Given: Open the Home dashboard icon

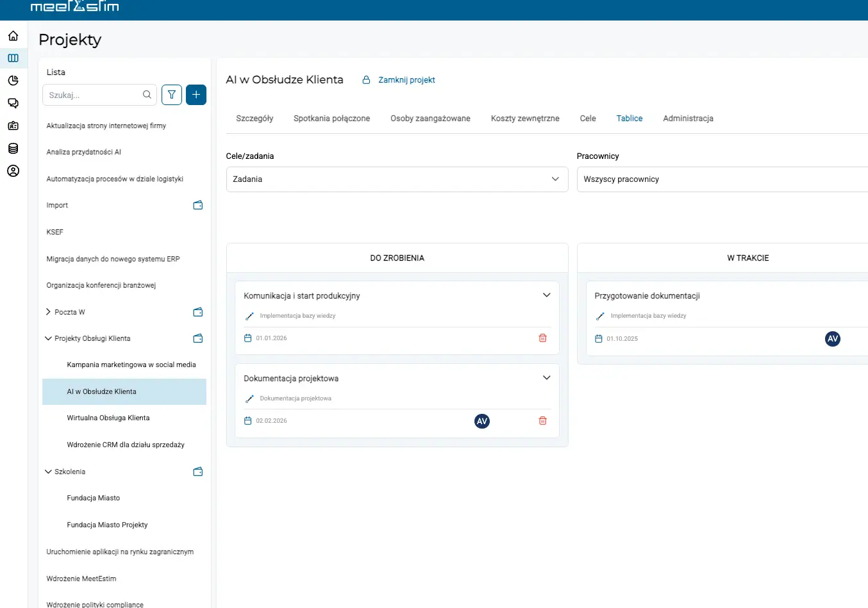Looking at the screenshot, I should 13,36.
